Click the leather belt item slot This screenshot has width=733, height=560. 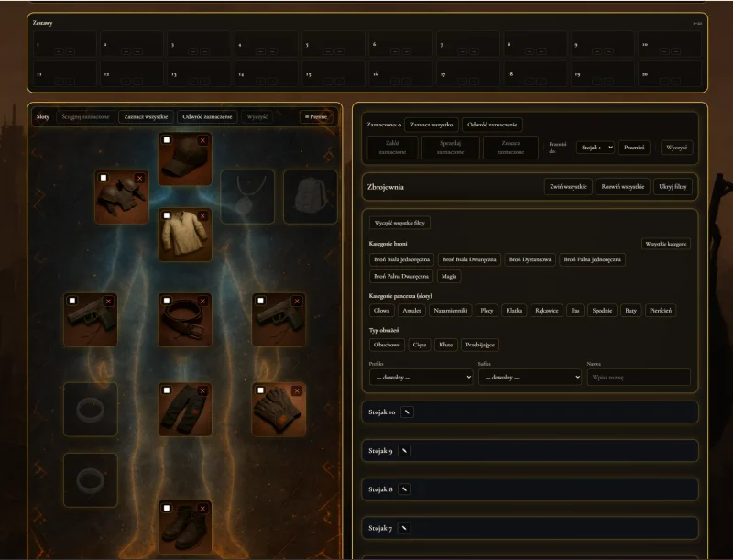[x=185, y=321]
